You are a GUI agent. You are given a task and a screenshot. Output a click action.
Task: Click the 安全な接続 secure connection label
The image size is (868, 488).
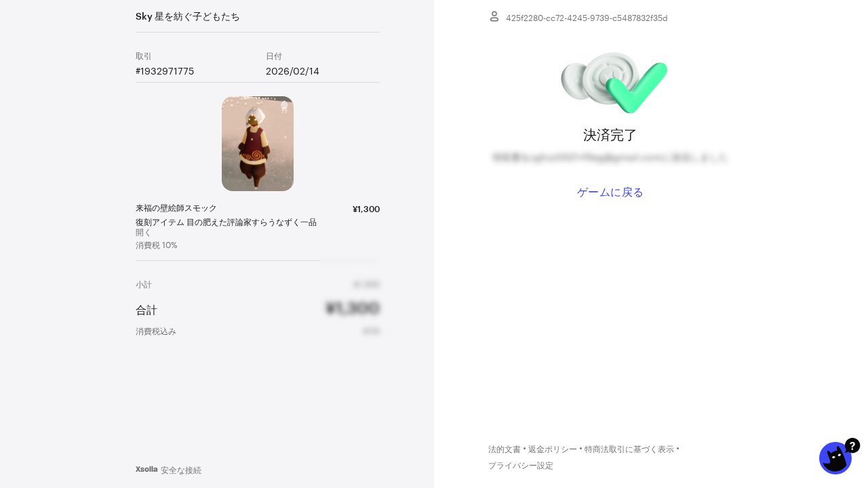(181, 470)
